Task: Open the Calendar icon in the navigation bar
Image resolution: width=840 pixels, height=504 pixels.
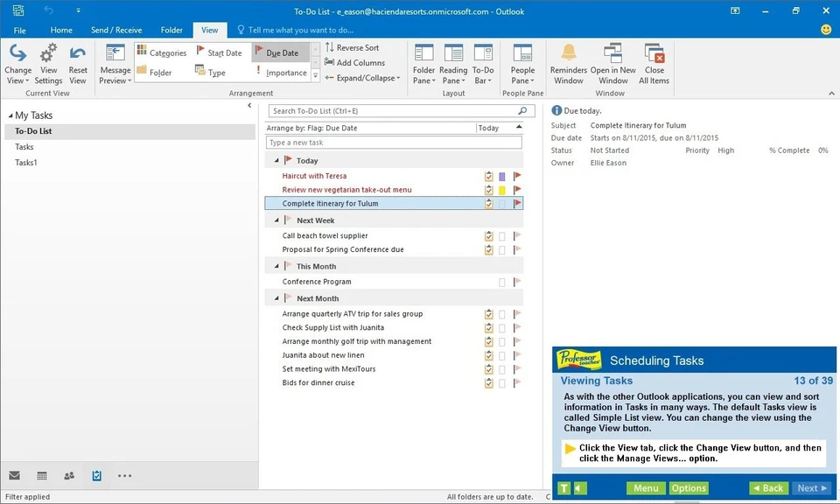Action: 41,475
